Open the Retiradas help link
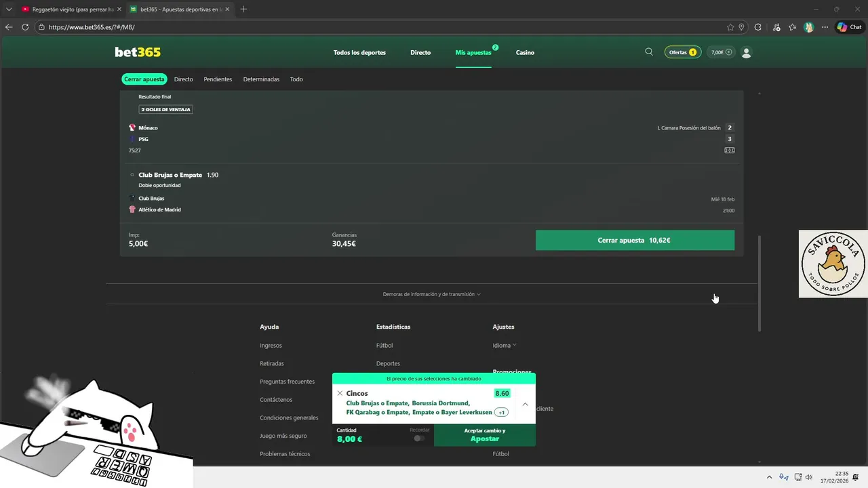The image size is (868, 488). click(272, 363)
